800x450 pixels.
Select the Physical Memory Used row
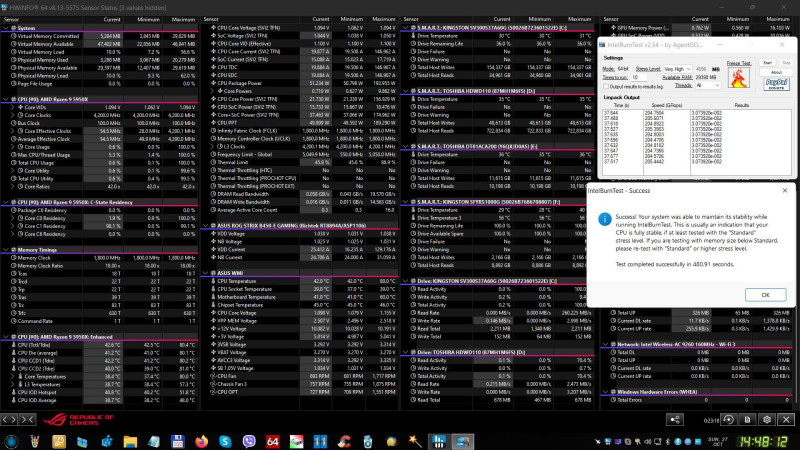(99, 60)
